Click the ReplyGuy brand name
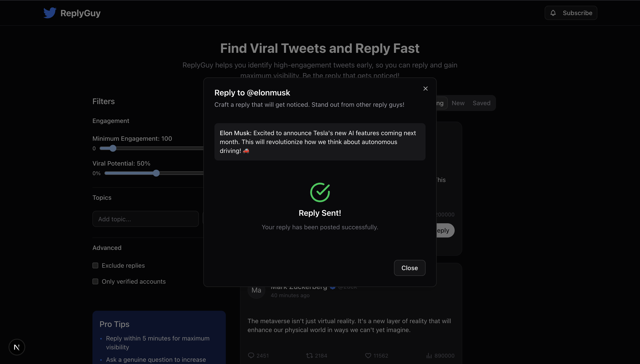Viewport: 640px width, 364px height. click(x=80, y=13)
